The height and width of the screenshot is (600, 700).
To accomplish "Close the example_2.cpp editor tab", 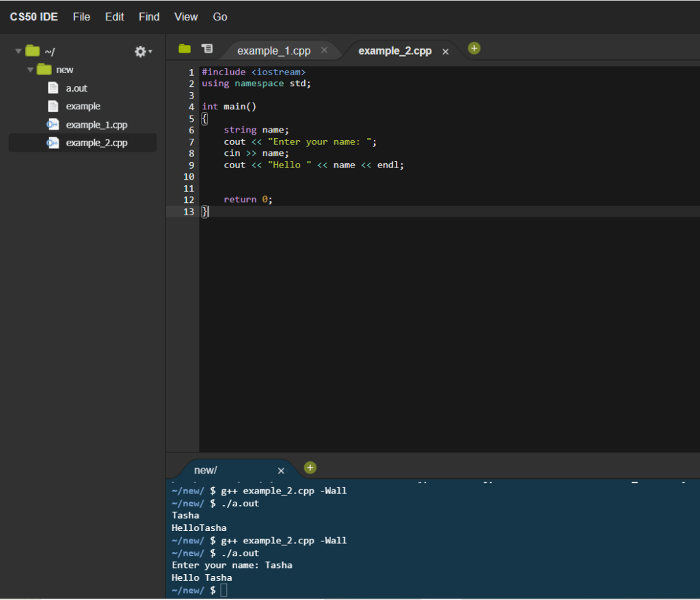I will pyautogui.click(x=446, y=51).
